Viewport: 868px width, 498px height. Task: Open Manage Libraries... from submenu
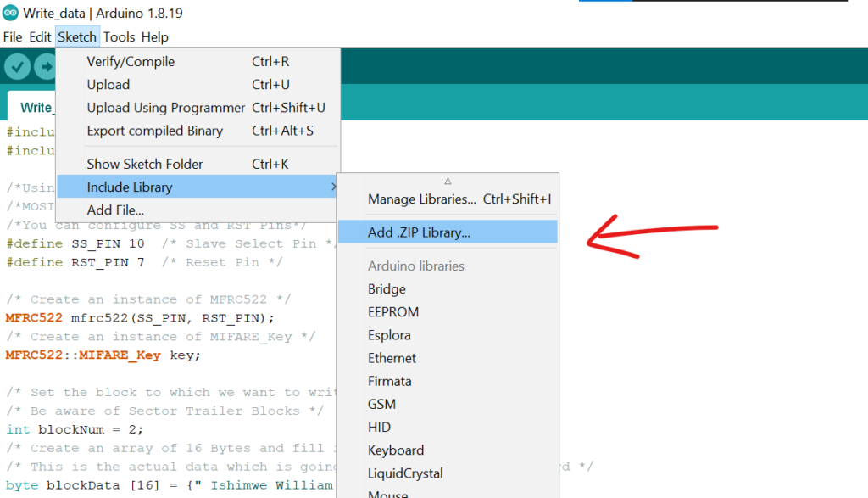click(422, 199)
